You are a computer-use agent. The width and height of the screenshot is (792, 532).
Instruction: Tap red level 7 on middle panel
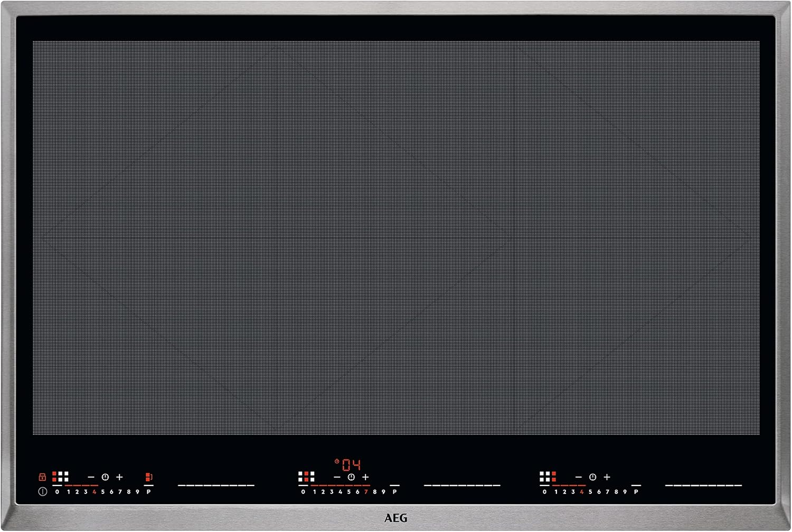coord(366,492)
